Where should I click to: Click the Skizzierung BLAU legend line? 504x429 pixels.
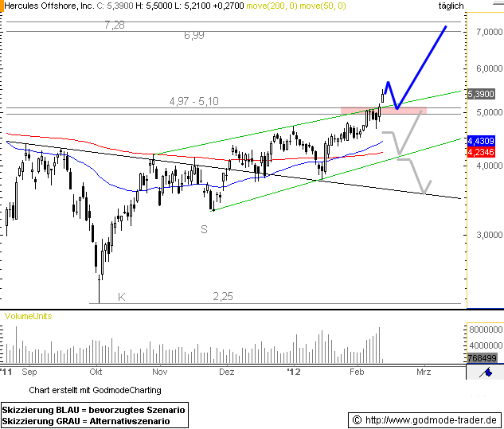pyautogui.click(x=93, y=410)
